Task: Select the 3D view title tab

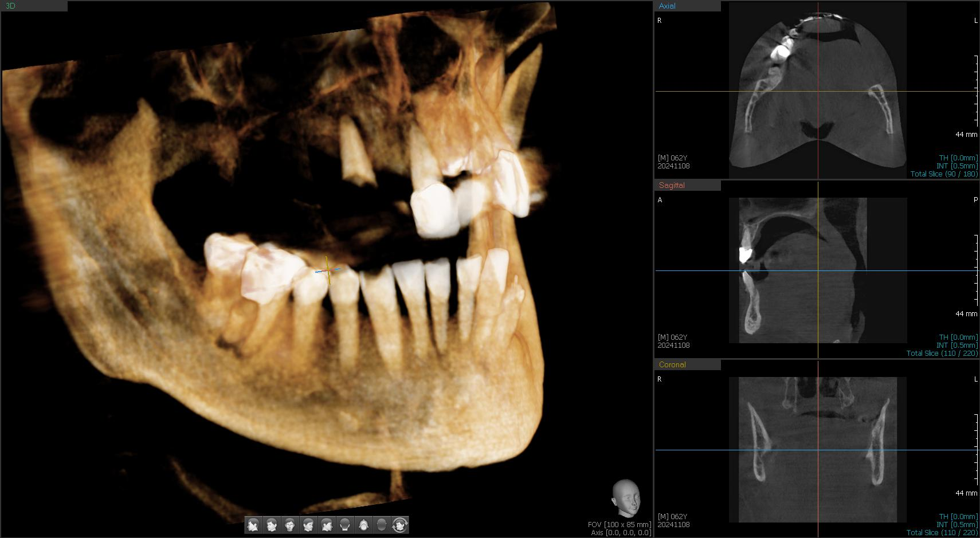Action: 10,6
